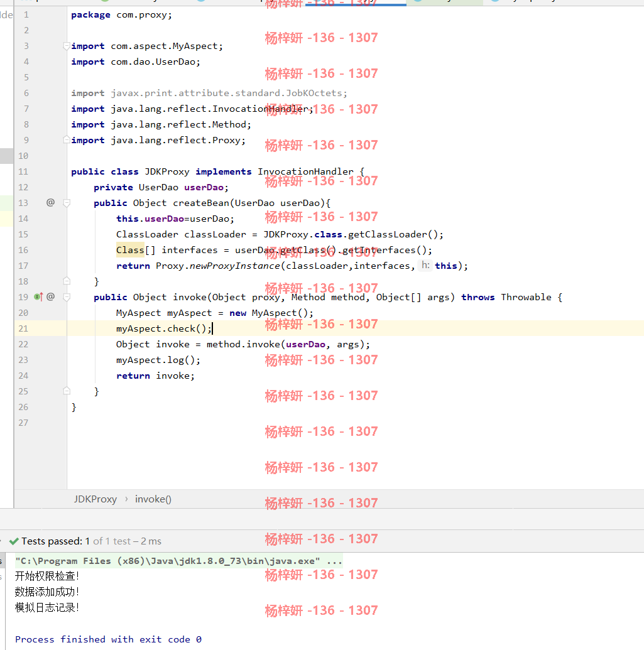Click the Throwable type on line 19

pyautogui.click(x=527, y=297)
